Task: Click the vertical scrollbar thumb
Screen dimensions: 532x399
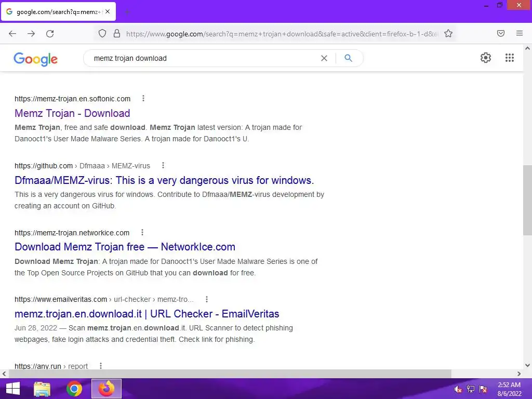Action: point(527,200)
